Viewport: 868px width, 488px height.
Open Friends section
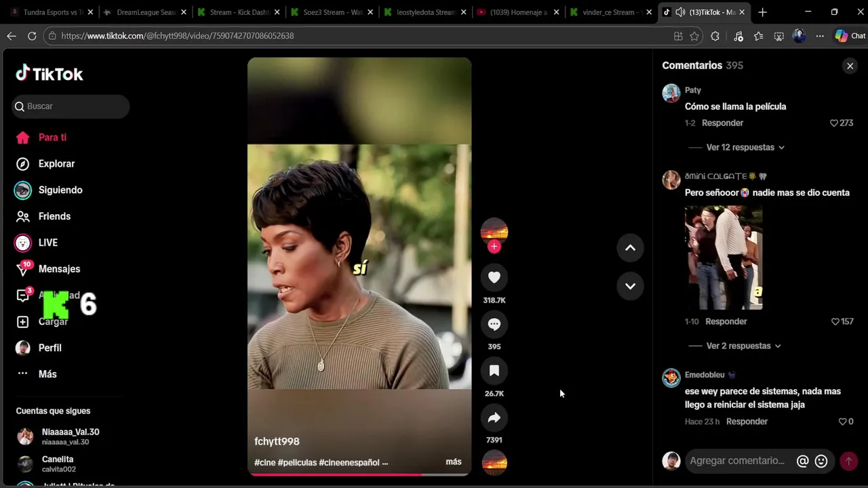coord(43,216)
